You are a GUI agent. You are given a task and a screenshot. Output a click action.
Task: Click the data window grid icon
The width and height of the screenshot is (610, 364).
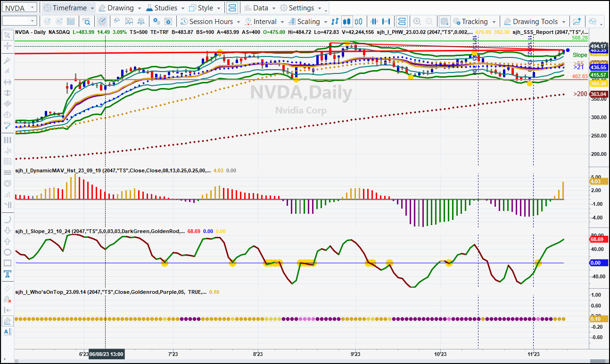(x=444, y=22)
